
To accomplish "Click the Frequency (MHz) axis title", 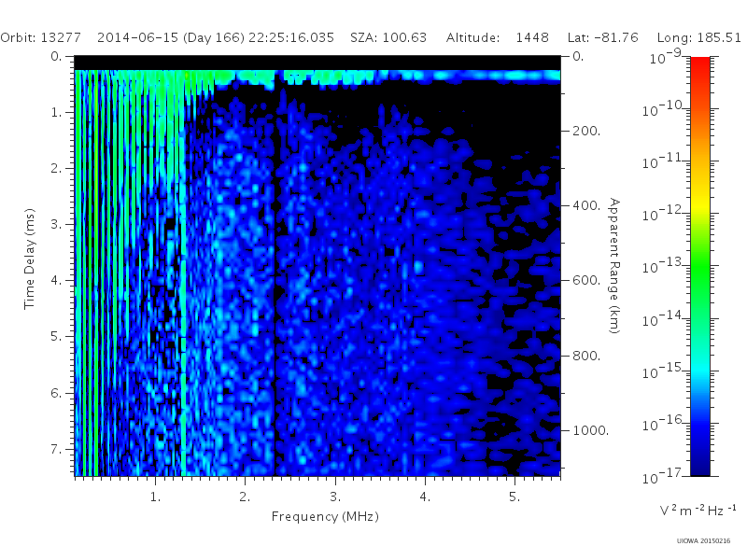I will pyautogui.click(x=325, y=517).
